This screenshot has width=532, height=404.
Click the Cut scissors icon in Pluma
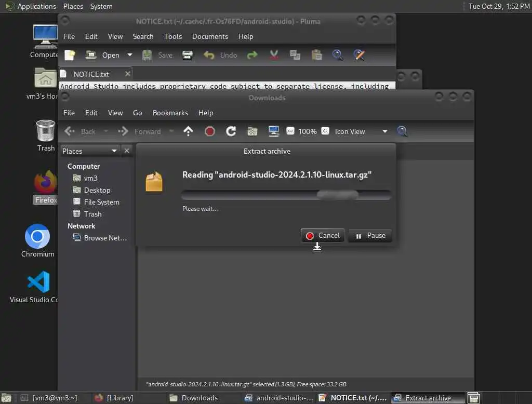(274, 55)
